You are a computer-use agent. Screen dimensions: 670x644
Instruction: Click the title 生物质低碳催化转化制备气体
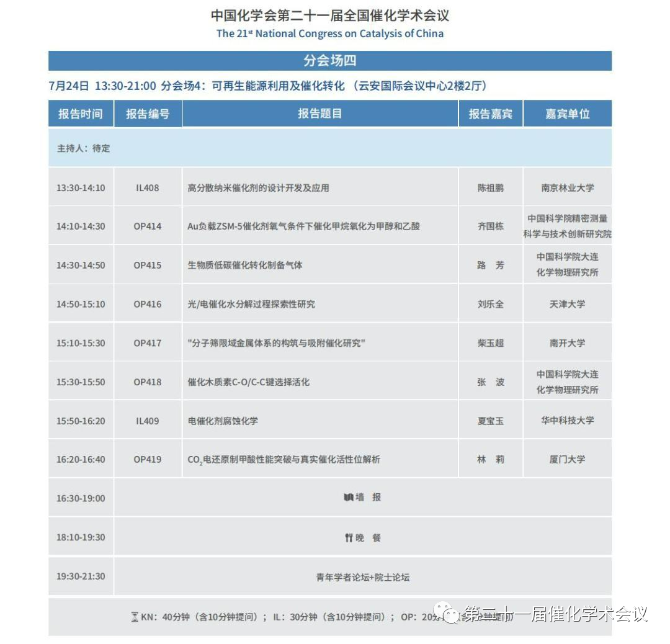(x=245, y=266)
